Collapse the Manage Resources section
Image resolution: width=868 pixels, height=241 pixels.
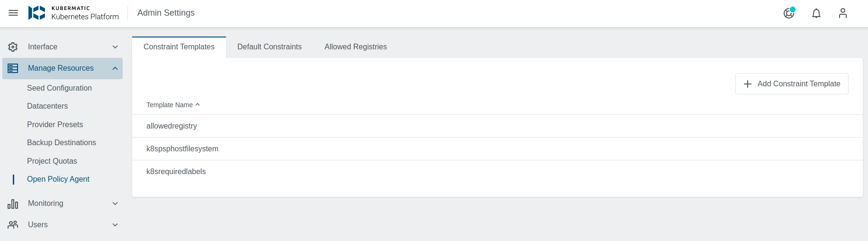click(x=115, y=68)
